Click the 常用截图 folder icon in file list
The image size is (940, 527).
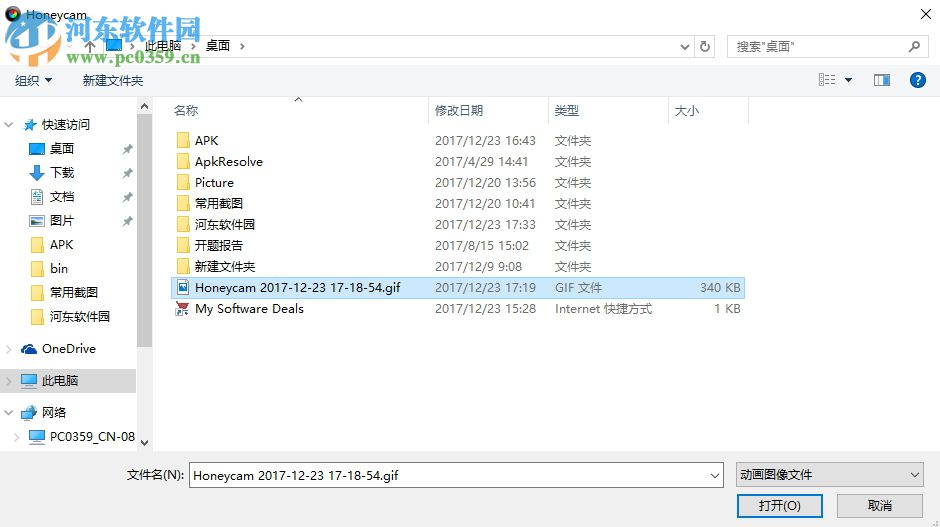point(183,203)
